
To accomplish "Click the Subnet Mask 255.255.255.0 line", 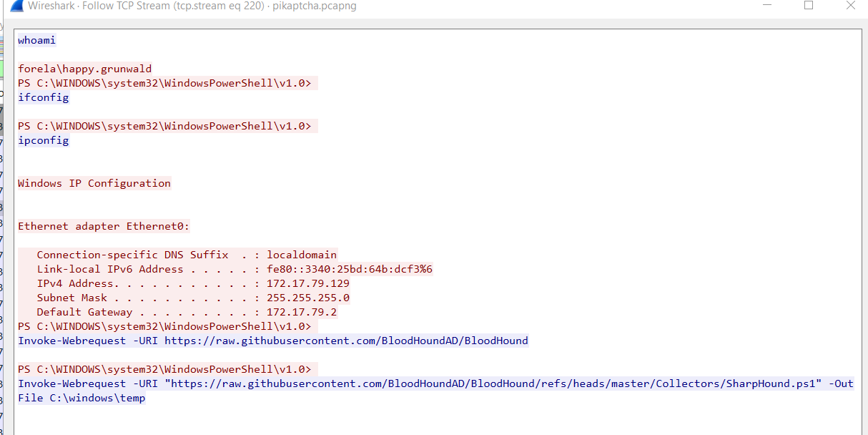I will pyautogui.click(x=193, y=298).
